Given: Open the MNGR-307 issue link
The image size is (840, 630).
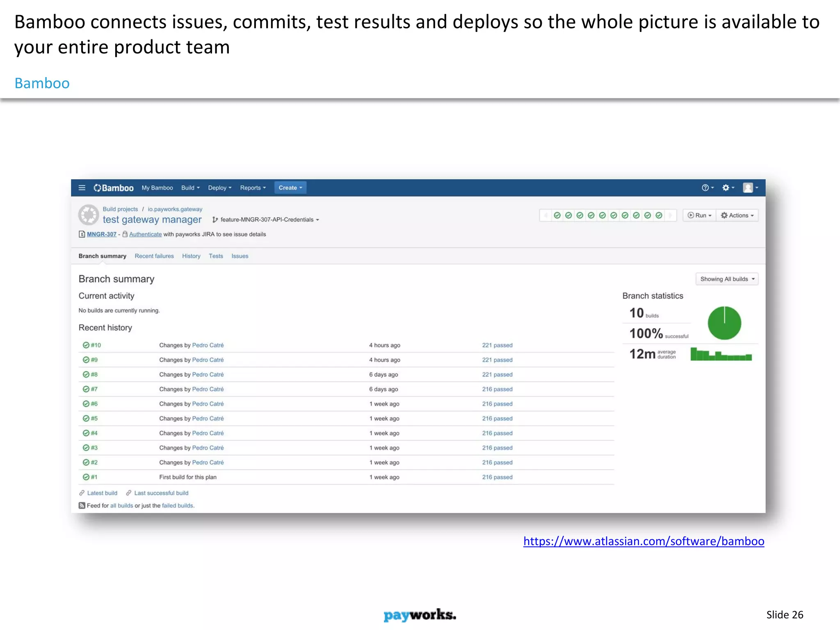Looking at the screenshot, I should click(x=102, y=234).
